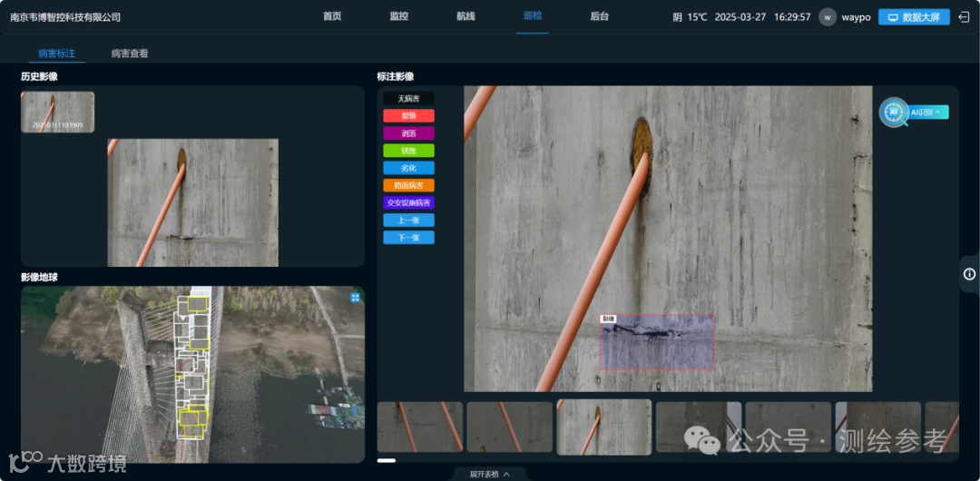Click the 南京韦博智控科技有限公司 company title
The width and height of the screenshot is (980, 481).
click(x=65, y=17)
